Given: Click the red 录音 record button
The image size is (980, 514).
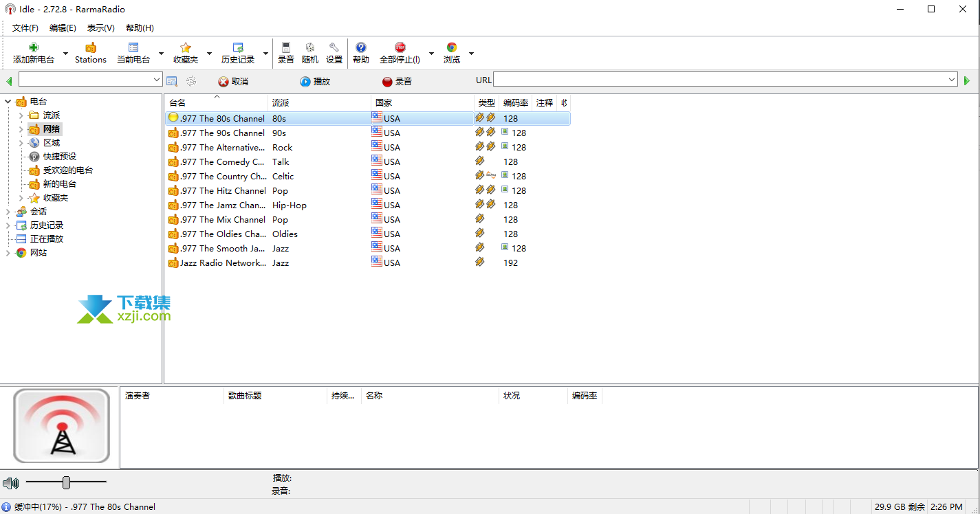Looking at the screenshot, I should (397, 81).
